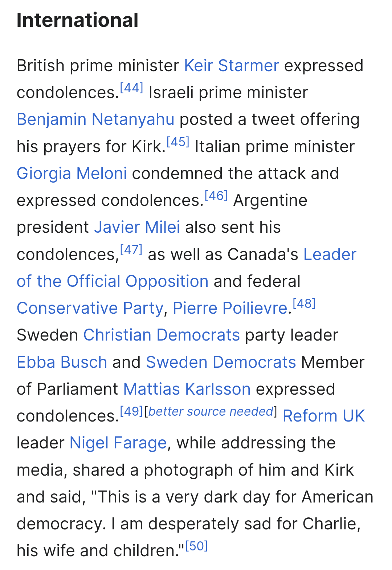
Task: Open the Keir Starmer link
Action: (x=232, y=66)
